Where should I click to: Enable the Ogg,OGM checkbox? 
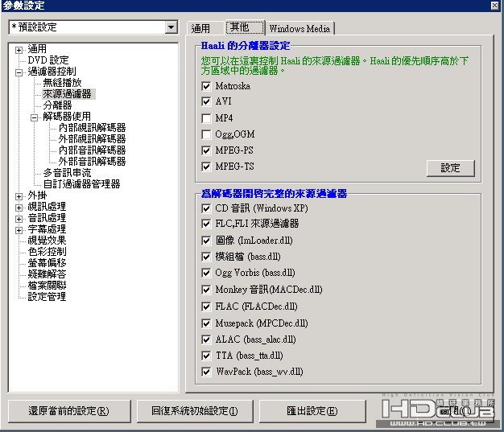[x=206, y=134]
